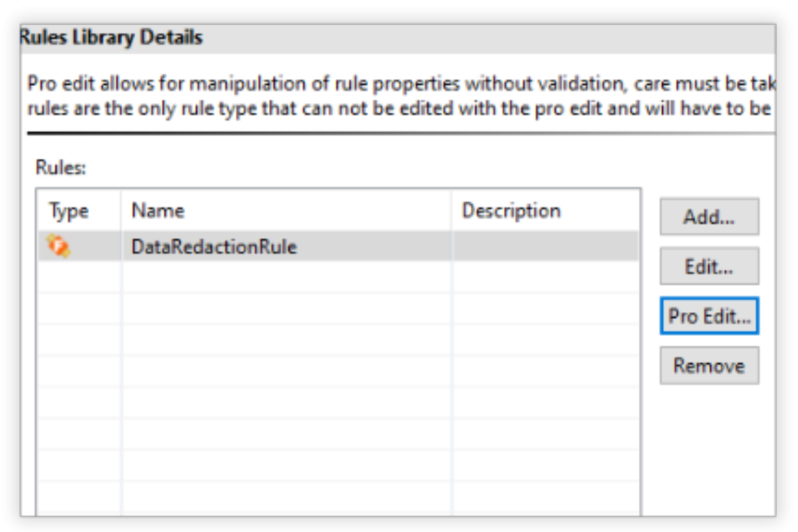Open the Add dialog for a new rule
This screenshot has height=532, width=798.
click(708, 216)
